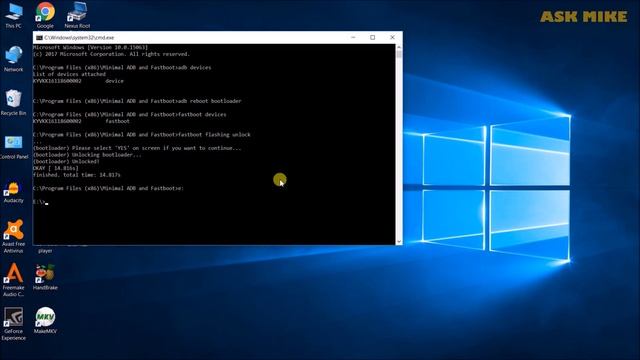Open the GeForce Experience shortcut
The height and width of the screenshot is (360, 640).
pyautogui.click(x=13, y=324)
